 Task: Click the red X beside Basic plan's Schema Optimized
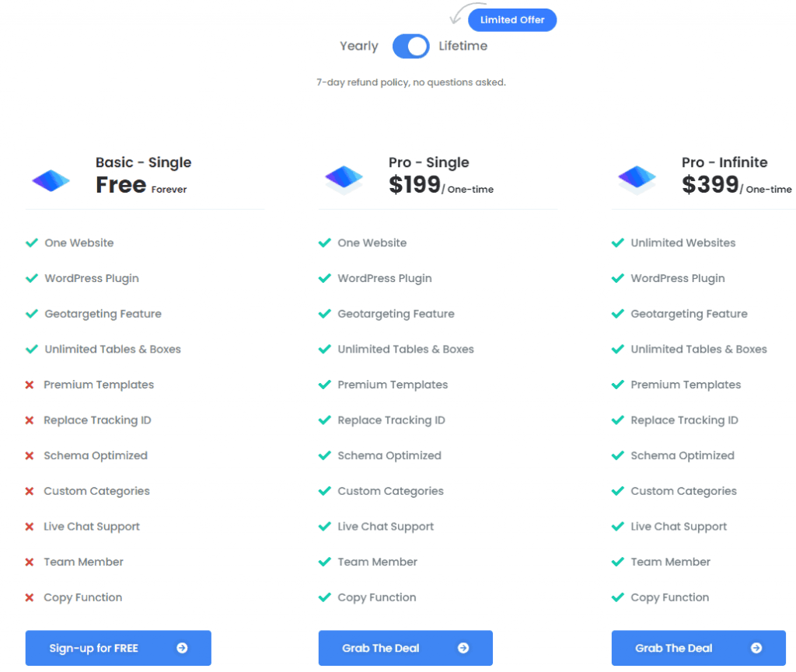click(x=30, y=456)
